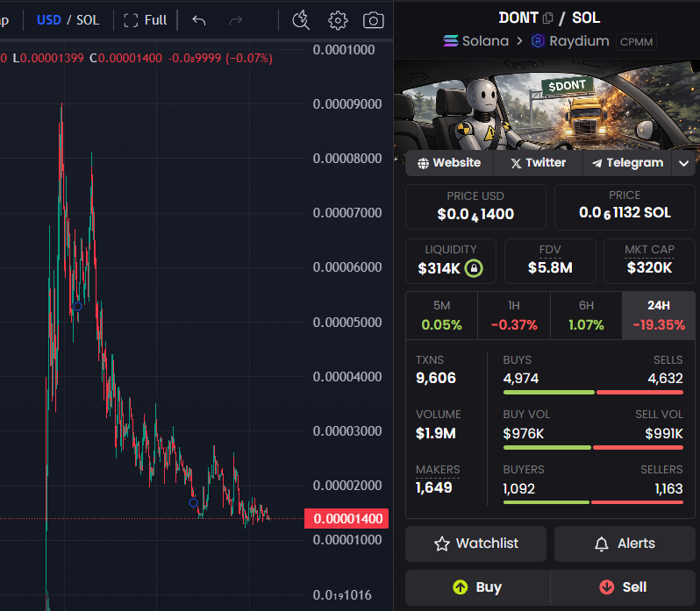Click the chart change percent (-0.07%)
Viewport: 700px width, 611px height.
point(248,58)
